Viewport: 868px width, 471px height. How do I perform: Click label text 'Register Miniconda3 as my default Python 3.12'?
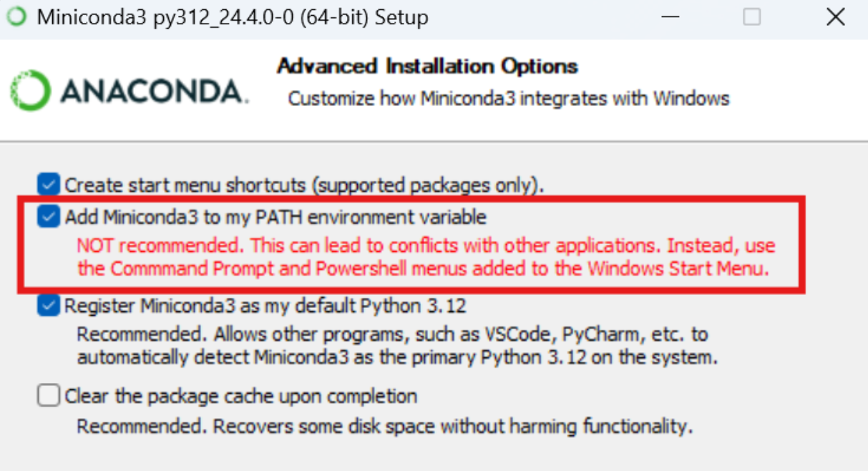(265, 306)
